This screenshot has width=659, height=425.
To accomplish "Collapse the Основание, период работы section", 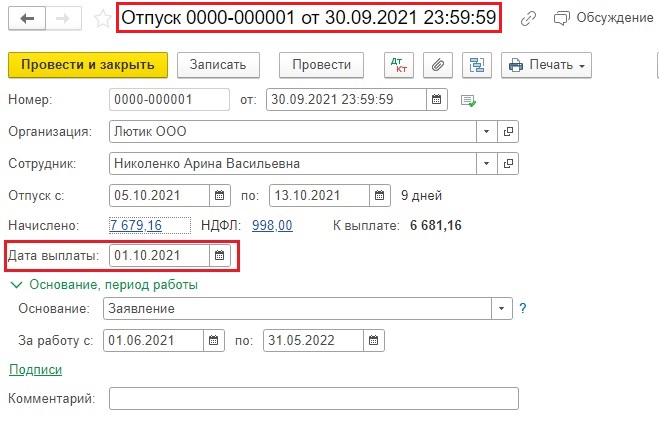I will coord(103,285).
